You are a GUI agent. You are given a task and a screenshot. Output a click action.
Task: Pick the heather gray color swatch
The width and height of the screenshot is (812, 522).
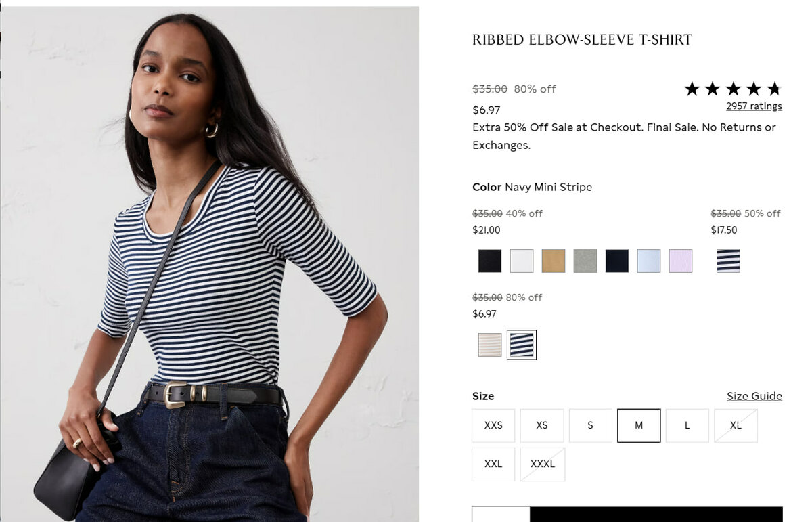[585, 261]
